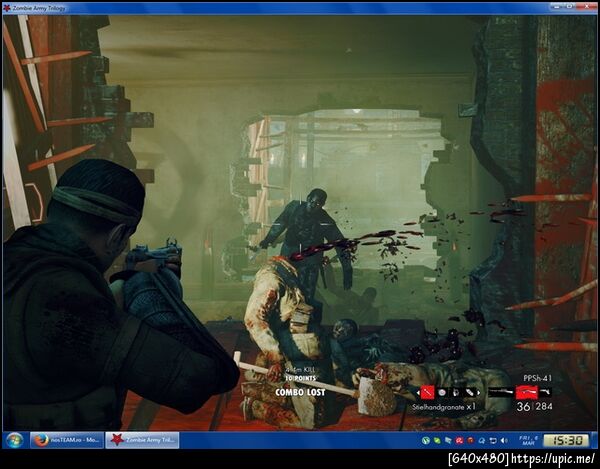Click the volume speaker tray icon
This screenshot has height=469, width=600.
pos(504,441)
